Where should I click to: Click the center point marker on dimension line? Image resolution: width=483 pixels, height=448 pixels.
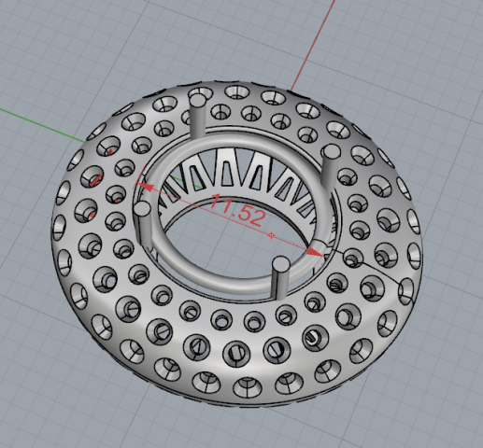271,235
